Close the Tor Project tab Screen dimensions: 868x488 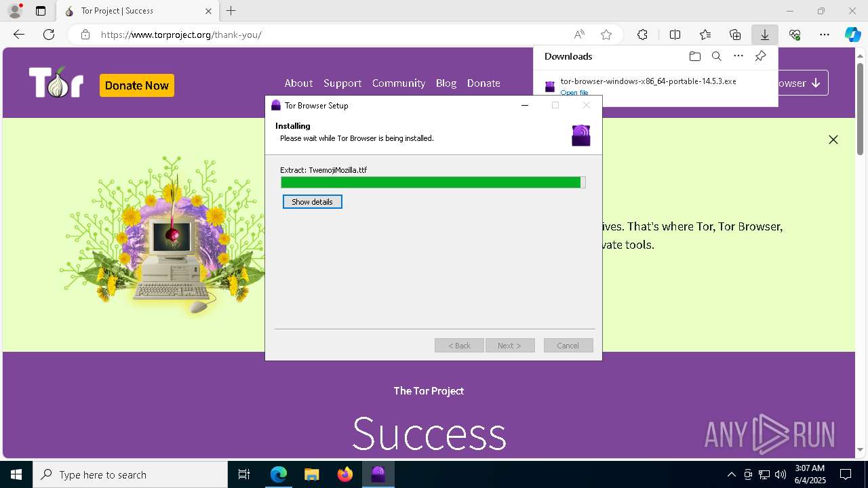(208, 11)
